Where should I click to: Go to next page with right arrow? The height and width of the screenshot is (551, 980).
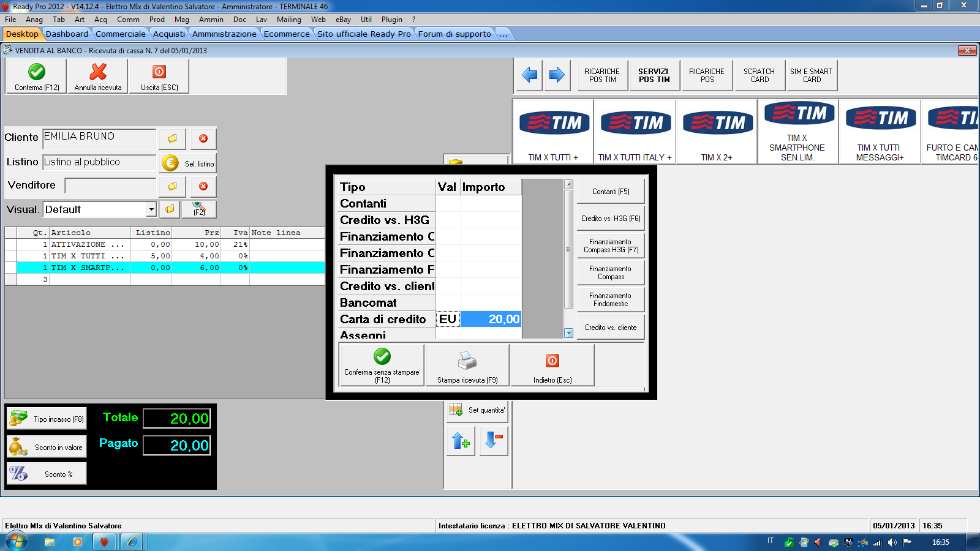coord(557,75)
